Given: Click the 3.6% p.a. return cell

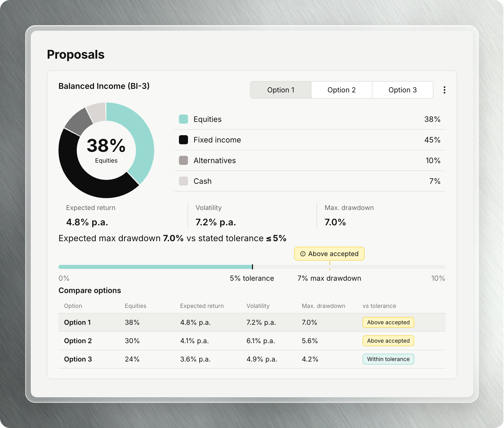Looking at the screenshot, I should click(195, 359).
